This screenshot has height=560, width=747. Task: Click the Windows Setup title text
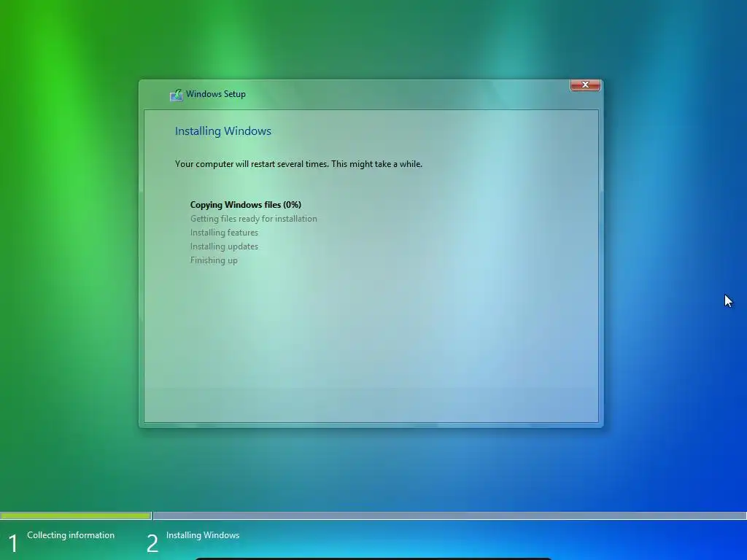pyautogui.click(x=216, y=94)
